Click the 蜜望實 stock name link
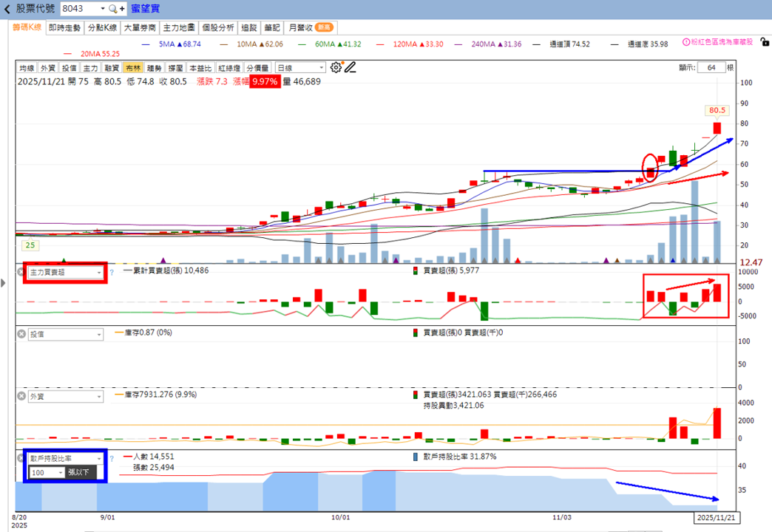 click(145, 9)
